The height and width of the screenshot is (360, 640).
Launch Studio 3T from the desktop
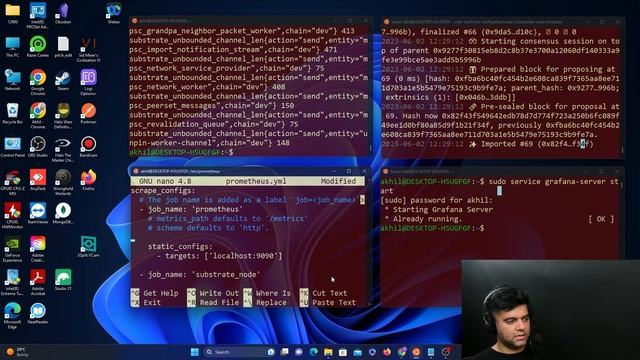(63, 280)
